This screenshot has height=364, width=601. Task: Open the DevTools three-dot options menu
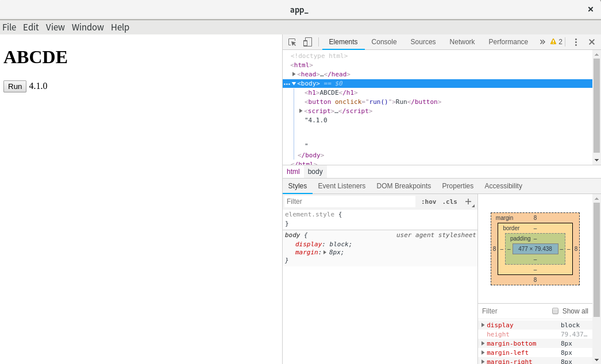[576, 42]
